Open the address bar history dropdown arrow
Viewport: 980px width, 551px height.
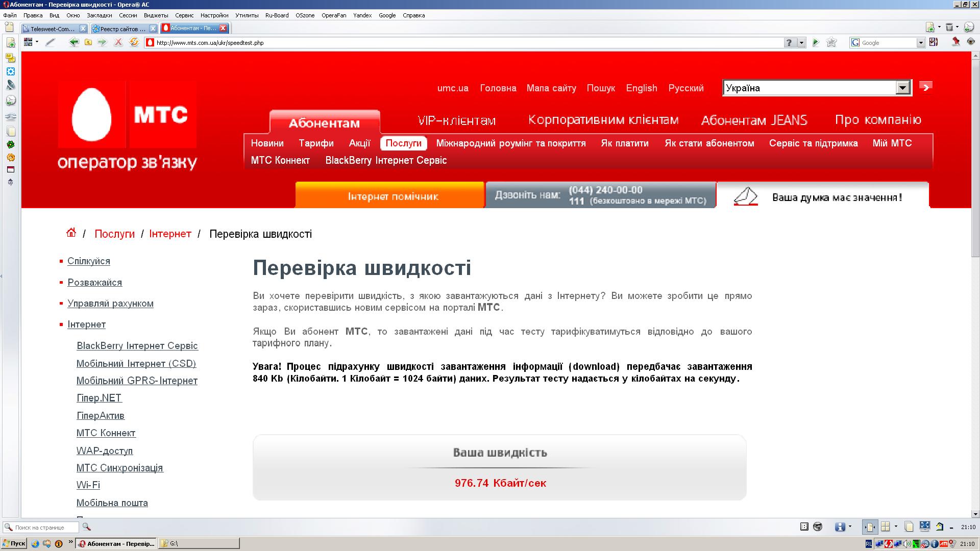tap(801, 43)
